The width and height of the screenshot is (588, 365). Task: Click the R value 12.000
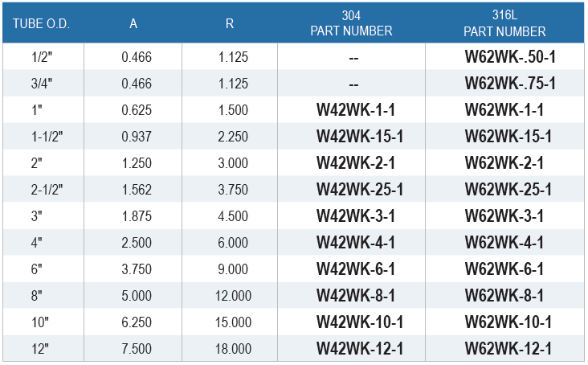click(233, 296)
